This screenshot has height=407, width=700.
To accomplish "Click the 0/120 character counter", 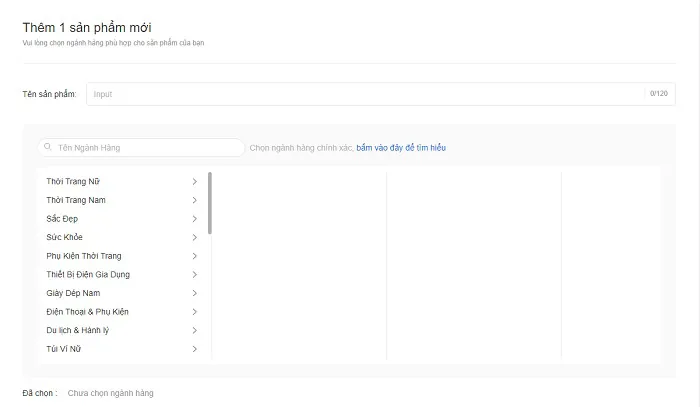I will 658,94.
